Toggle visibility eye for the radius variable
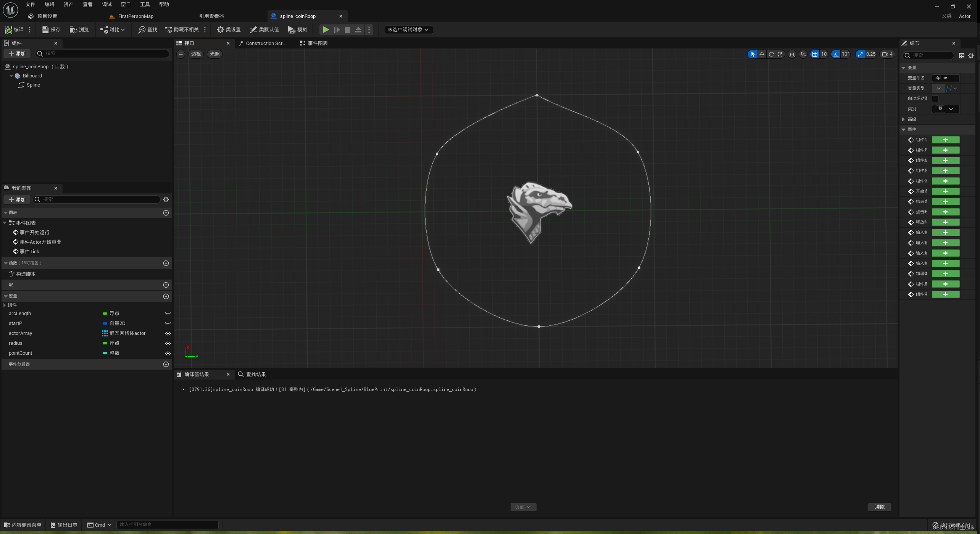980x534 pixels. point(168,343)
